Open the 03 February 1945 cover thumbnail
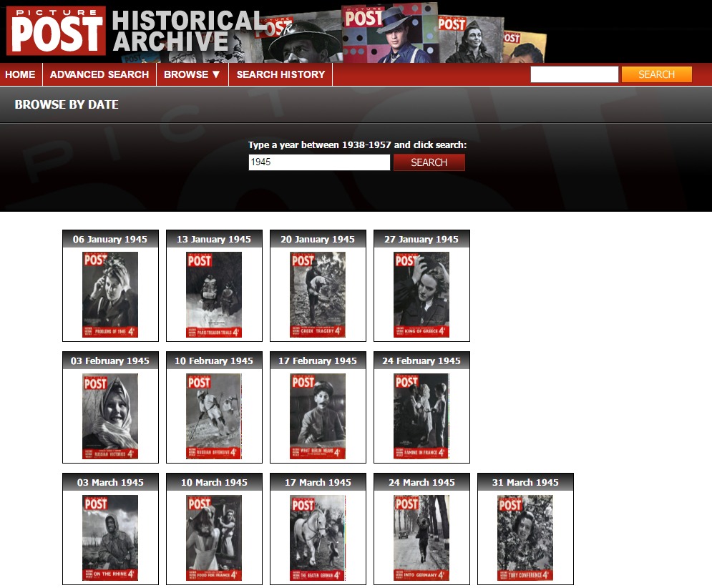 coord(110,416)
